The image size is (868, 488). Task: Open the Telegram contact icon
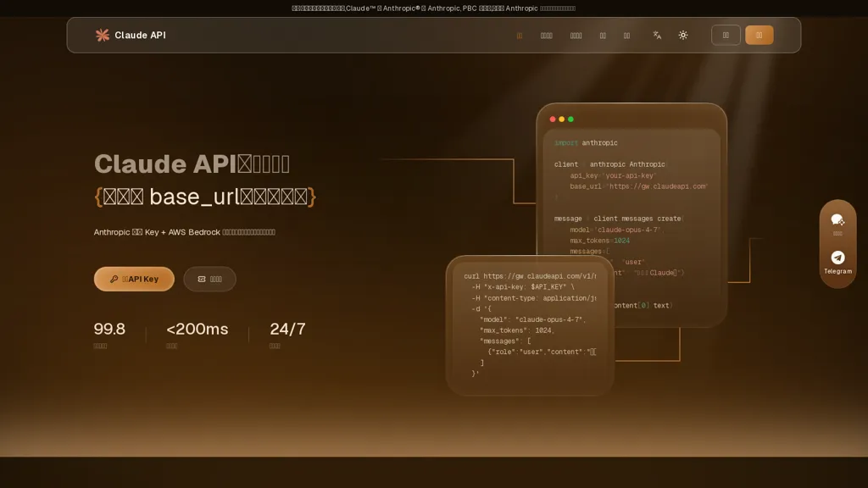[x=837, y=258]
